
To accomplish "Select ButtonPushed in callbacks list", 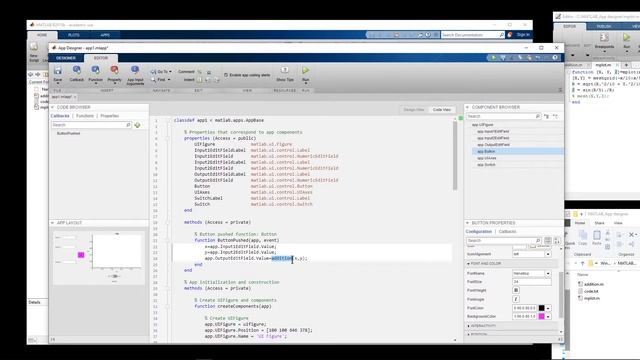I will 69,133.
